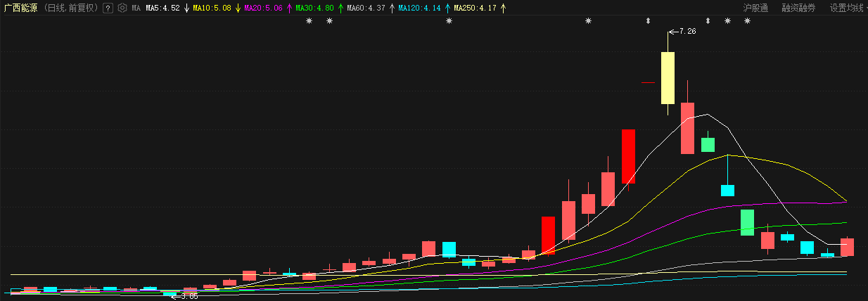The width and height of the screenshot is (868, 301).
Task: Click the 广西能源 stock name
Action: pos(21,8)
